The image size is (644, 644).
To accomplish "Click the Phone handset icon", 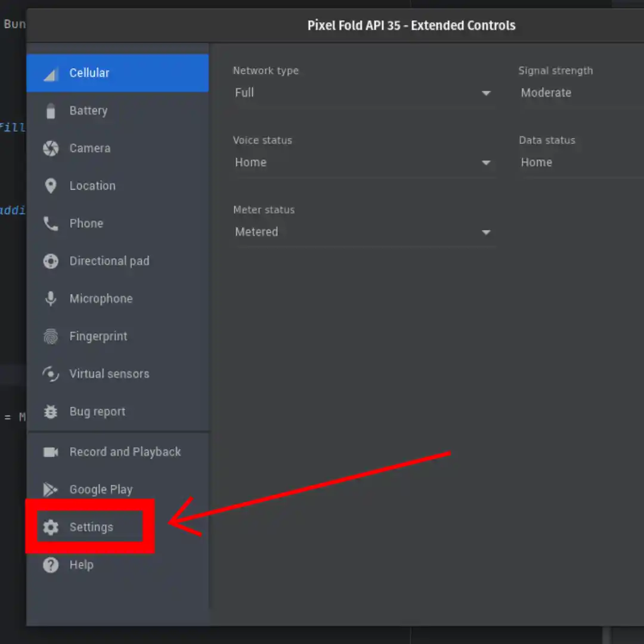I will tap(51, 224).
